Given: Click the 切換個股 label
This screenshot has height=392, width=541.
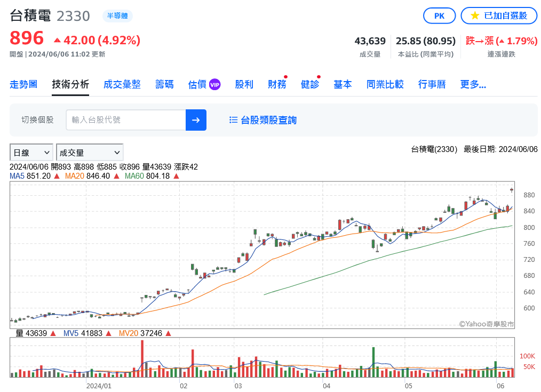Looking at the screenshot, I should pyautogui.click(x=37, y=120).
